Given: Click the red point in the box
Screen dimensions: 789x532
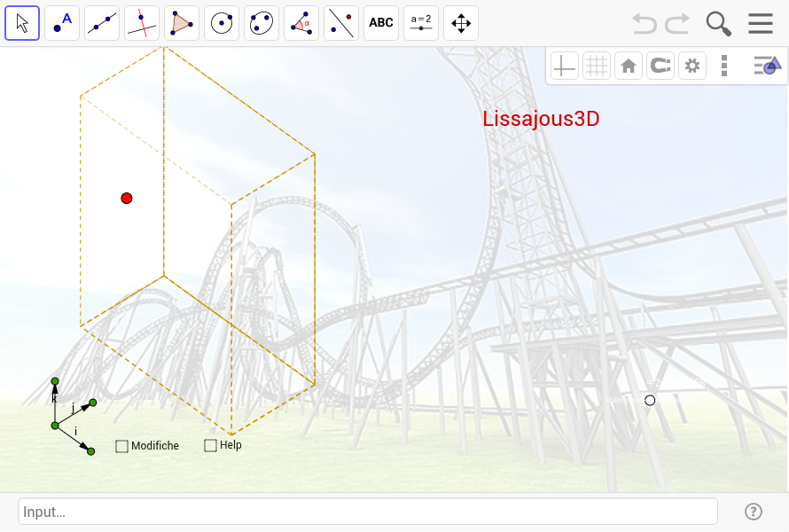Looking at the screenshot, I should tap(127, 199).
